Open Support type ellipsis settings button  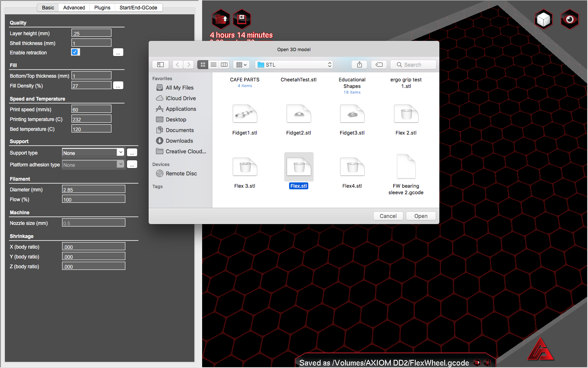point(132,153)
